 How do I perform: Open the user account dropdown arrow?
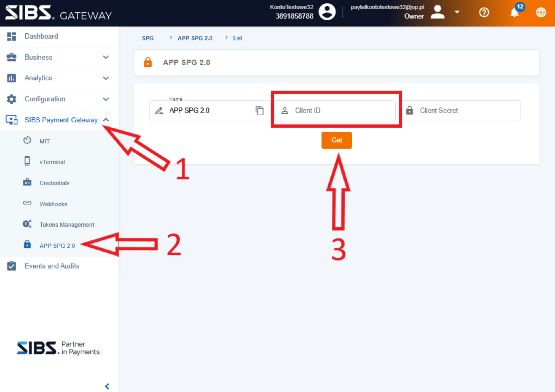coord(457,12)
